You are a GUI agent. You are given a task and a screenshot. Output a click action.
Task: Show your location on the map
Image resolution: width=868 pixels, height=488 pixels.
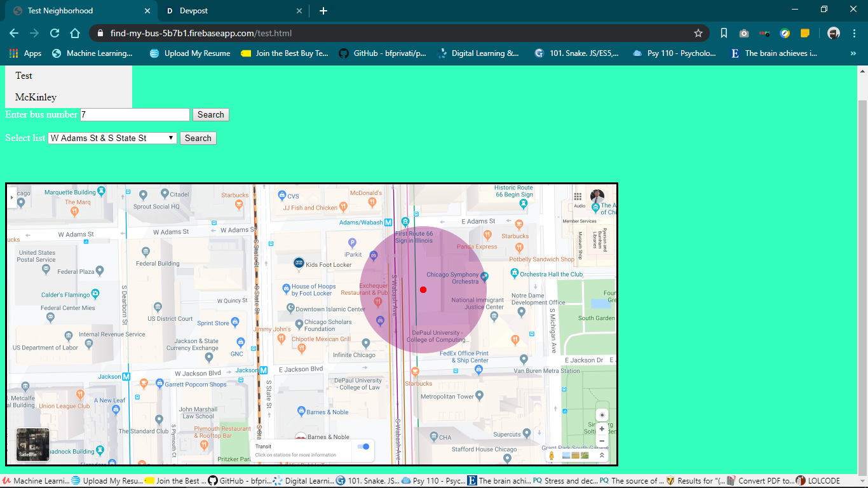click(x=602, y=415)
